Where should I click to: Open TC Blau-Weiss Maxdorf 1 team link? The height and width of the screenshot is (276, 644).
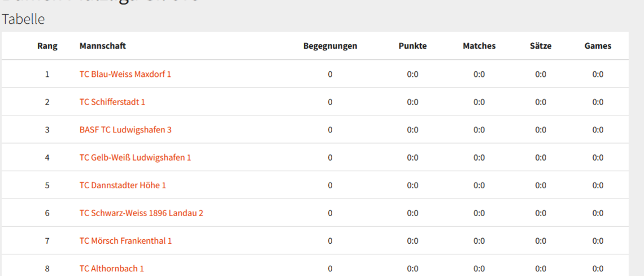[x=125, y=74]
